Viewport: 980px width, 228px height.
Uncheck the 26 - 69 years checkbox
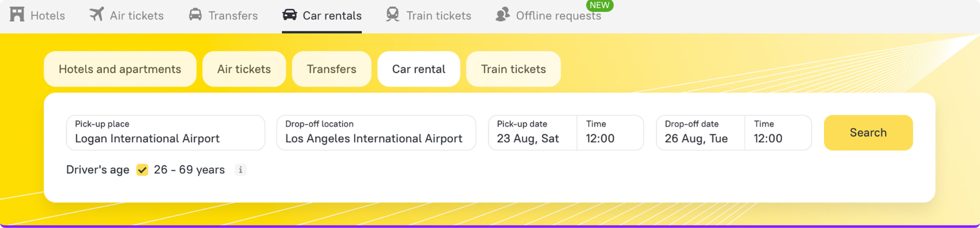point(142,169)
